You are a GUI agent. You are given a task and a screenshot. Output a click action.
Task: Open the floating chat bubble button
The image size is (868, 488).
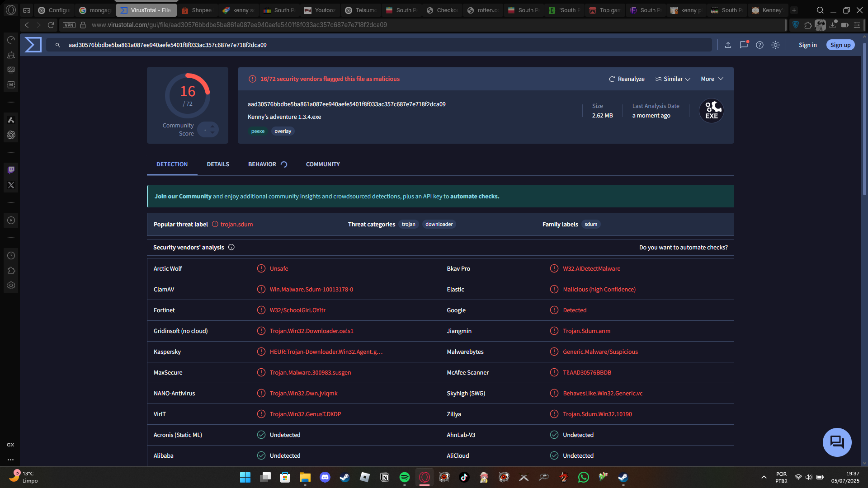tap(837, 442)
